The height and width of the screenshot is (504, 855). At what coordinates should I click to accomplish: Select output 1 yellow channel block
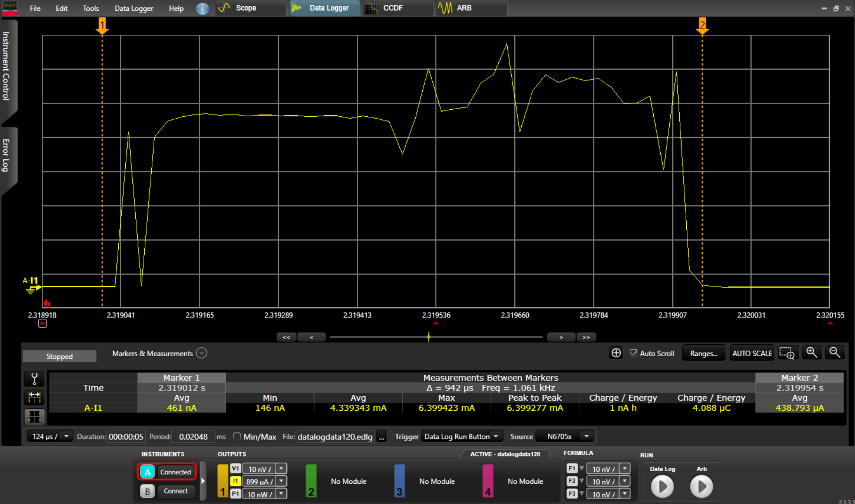[x=222, y=481]
